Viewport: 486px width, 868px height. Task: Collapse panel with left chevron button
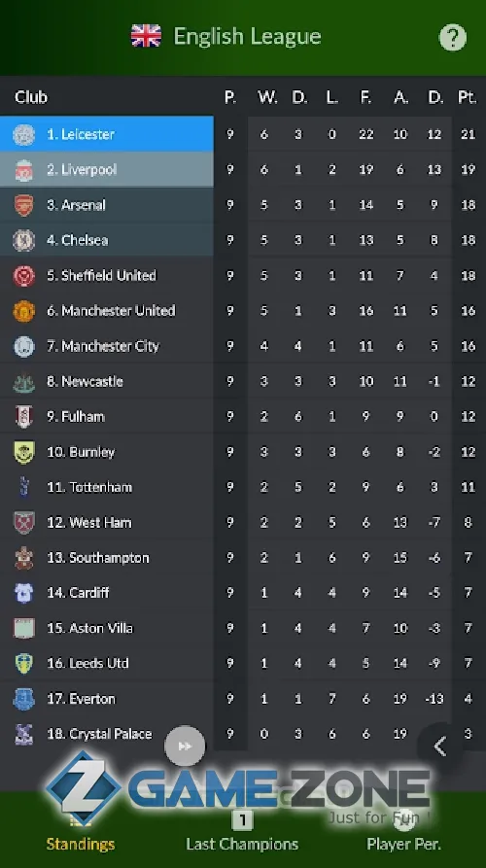pyautogui.click(x=440, y=746)
